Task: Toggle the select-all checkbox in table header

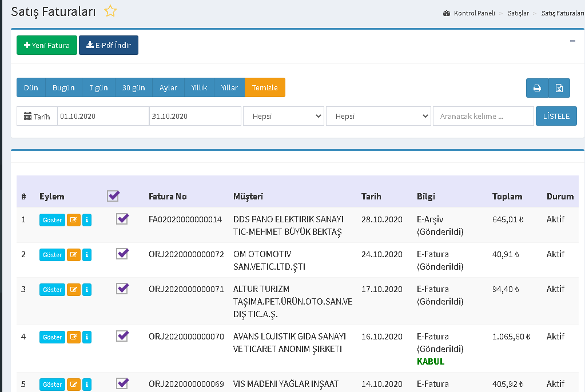Action: 113,196
